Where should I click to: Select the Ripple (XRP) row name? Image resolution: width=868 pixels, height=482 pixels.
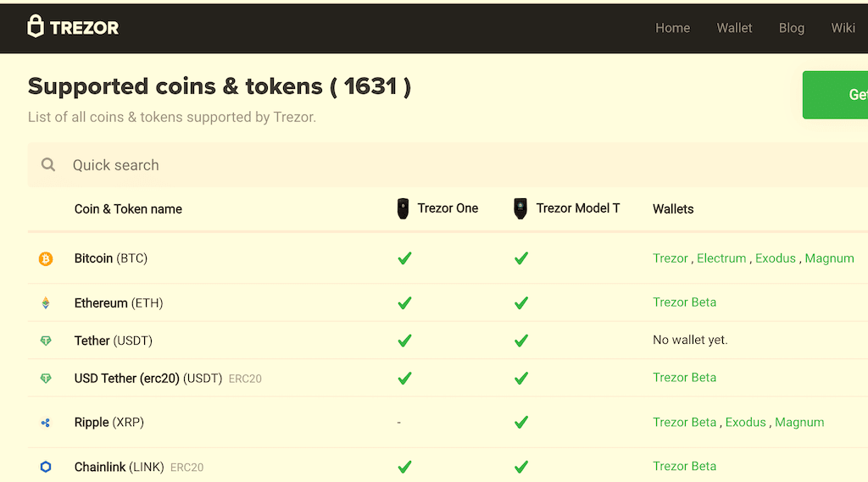tap(109, 423)
